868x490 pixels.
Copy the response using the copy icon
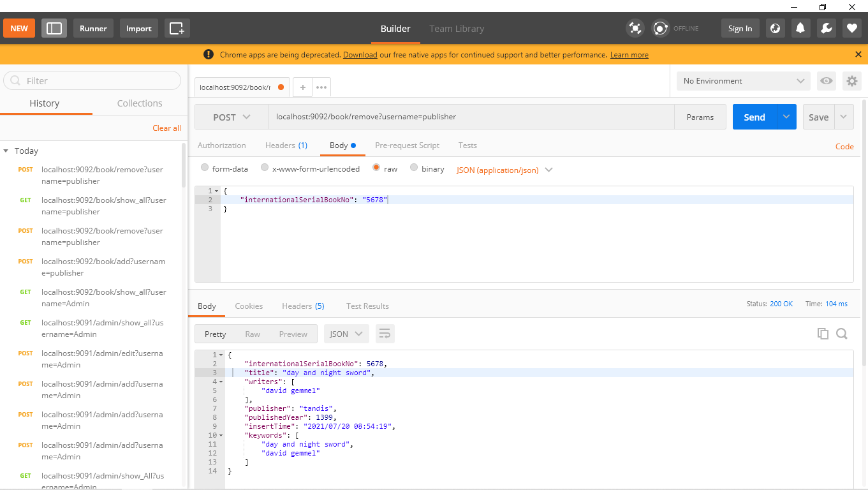click(x=823, y=333)
